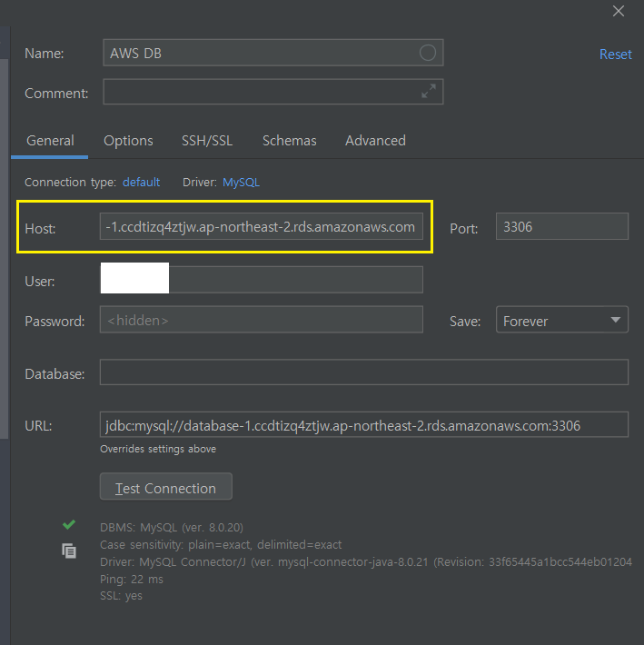Screen dimensions: 644x645
Task: Click the 'Save:' label
Action: tap(465, 322)
